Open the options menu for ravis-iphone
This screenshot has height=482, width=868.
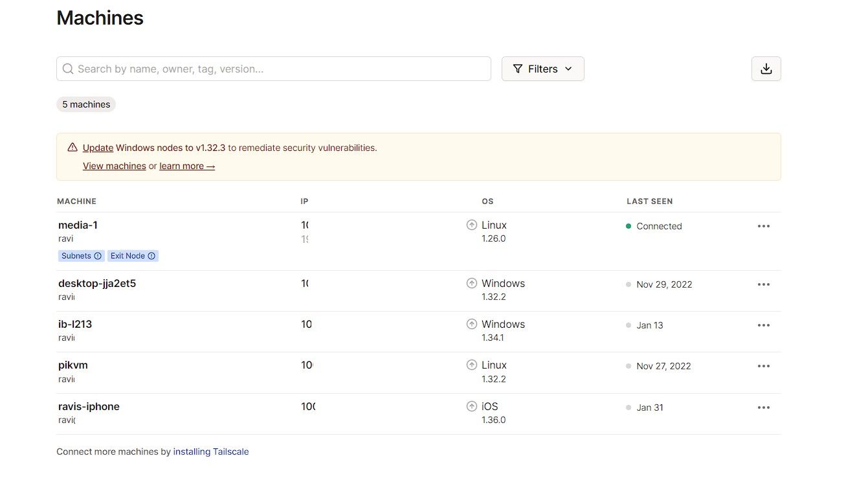tap(763, 407)
